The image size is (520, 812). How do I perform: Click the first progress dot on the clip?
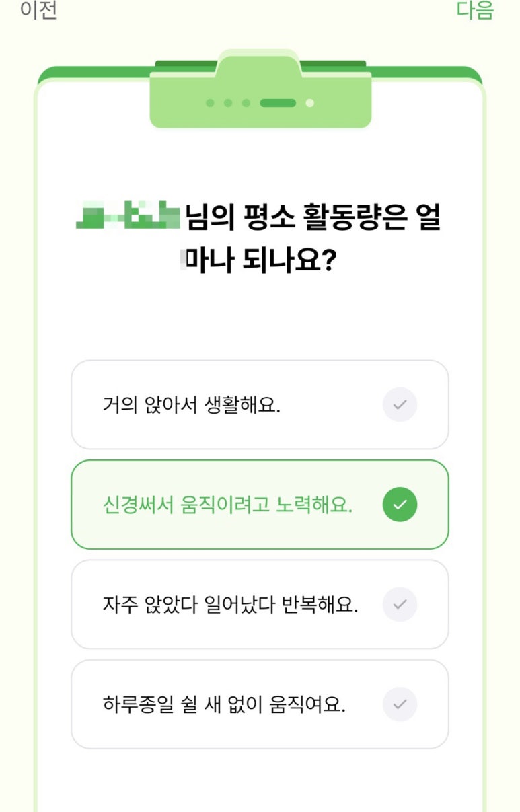pos(210,103)
